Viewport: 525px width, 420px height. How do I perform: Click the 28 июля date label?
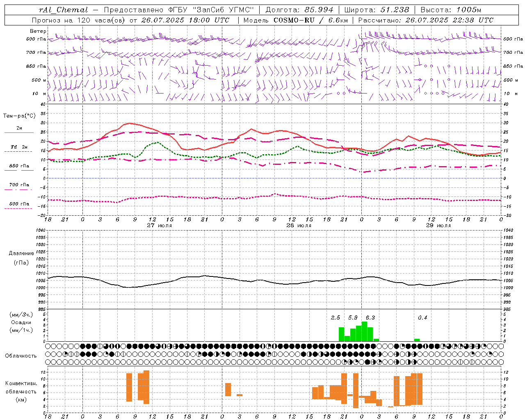click(299, 226)
